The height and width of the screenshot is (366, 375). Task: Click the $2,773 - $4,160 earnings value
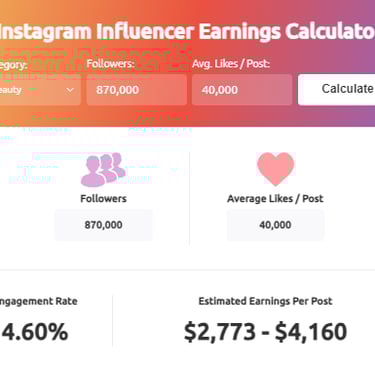[x=265, y=332]
